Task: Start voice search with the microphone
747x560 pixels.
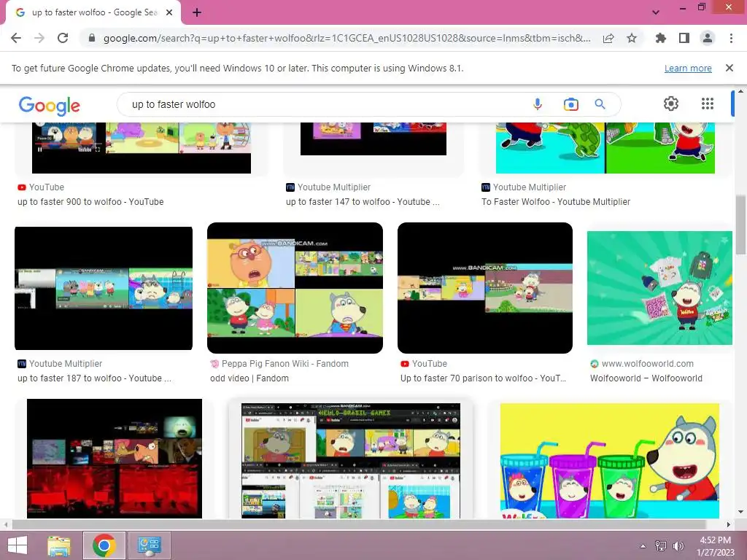Action: (538, 104)
